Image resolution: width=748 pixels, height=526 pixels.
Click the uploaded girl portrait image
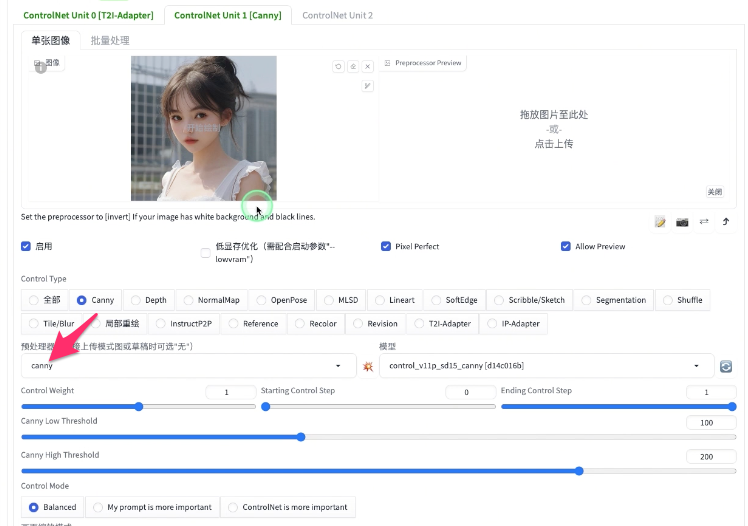[x=204, y=128]
